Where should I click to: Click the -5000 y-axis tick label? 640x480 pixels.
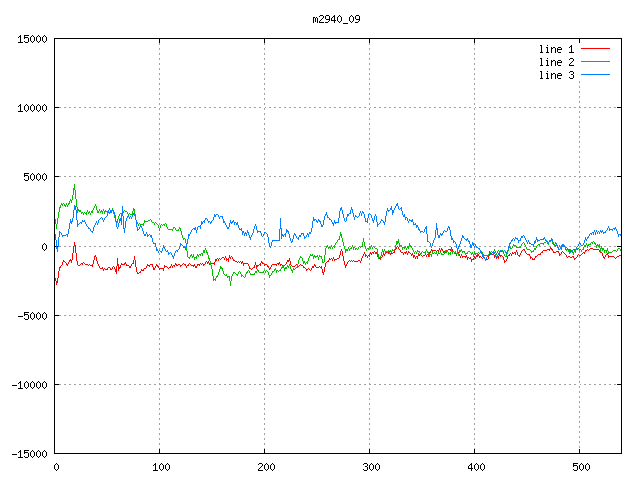pyautogui.click(x=31, y=315)
